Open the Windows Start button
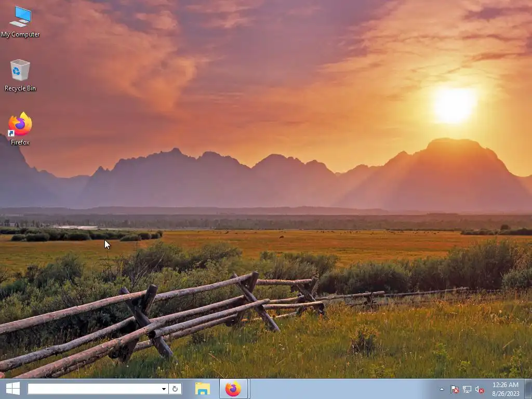The image size is (532, 399). point(13,389)
